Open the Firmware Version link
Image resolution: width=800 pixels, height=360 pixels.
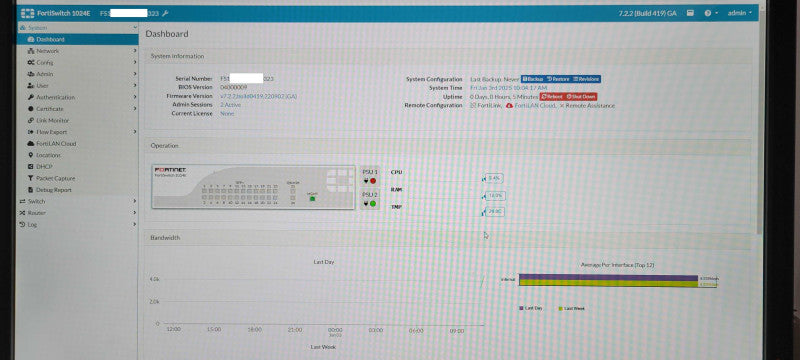coord(259,96)
